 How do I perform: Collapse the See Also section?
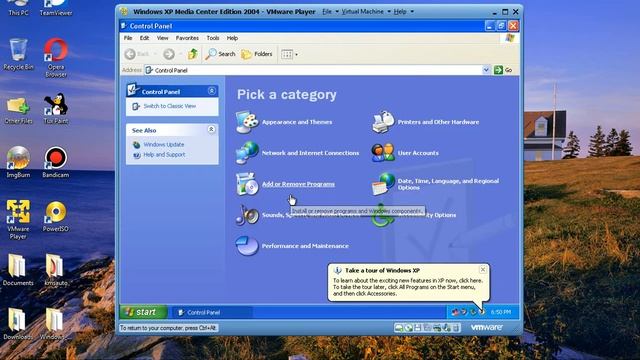coord(211,129)
